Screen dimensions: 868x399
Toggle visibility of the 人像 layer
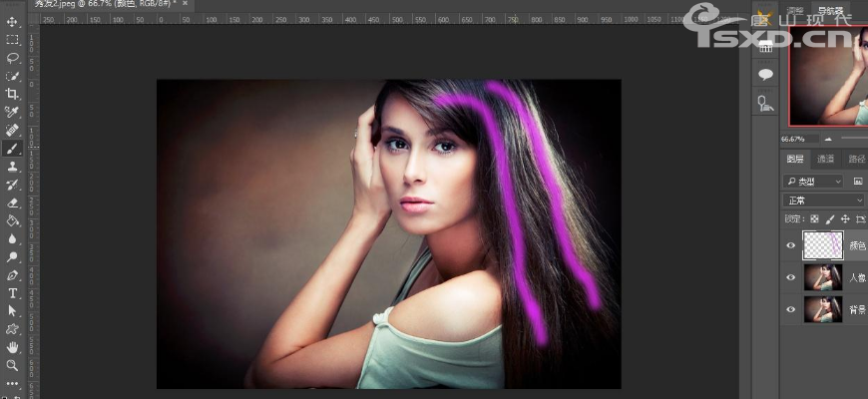pyautogui.click(x=791, y=278)
